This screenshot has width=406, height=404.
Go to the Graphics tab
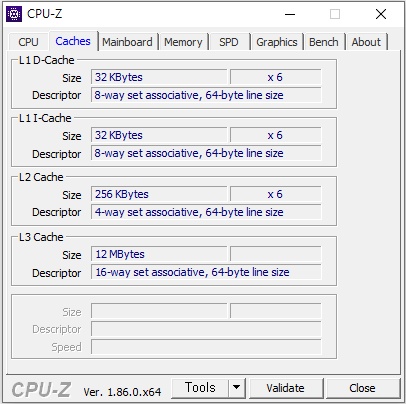(277, 42)
